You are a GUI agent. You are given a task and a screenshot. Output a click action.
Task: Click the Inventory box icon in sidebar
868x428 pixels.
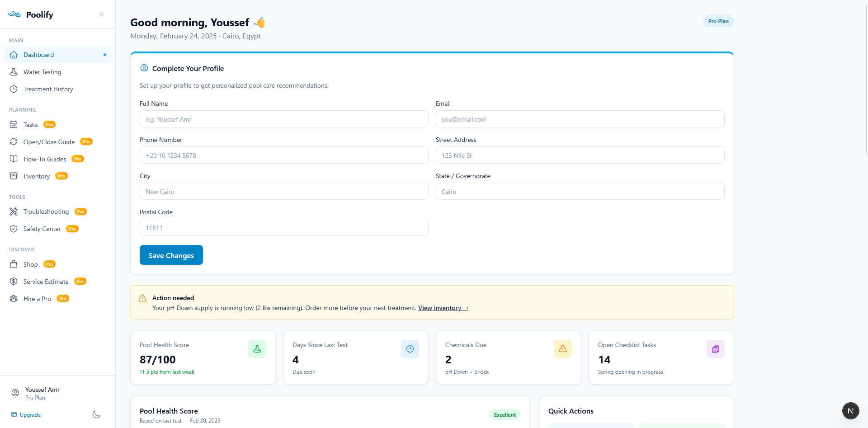(x=14, y=176)
